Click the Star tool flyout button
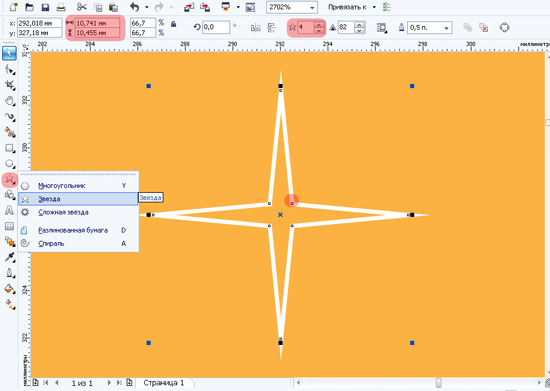Viewport: 550px width, 391px height. point(9,180)
